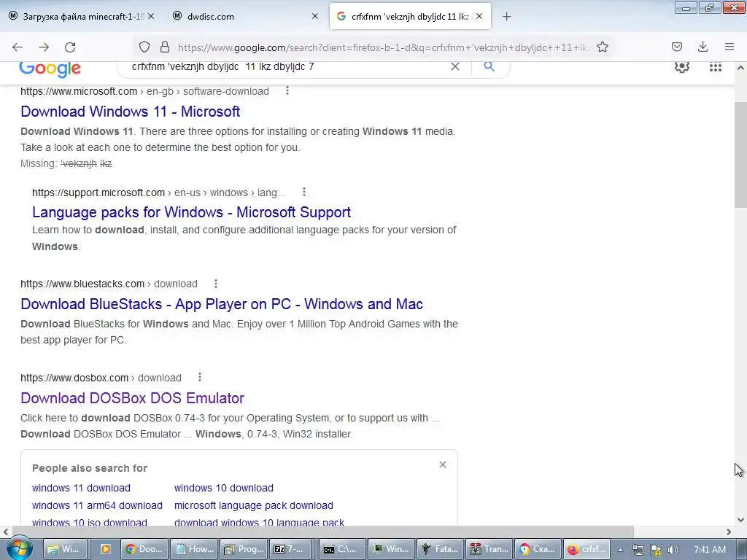Open the network tray icon
The image size is (747, 560).
click(x=638, y=550)
